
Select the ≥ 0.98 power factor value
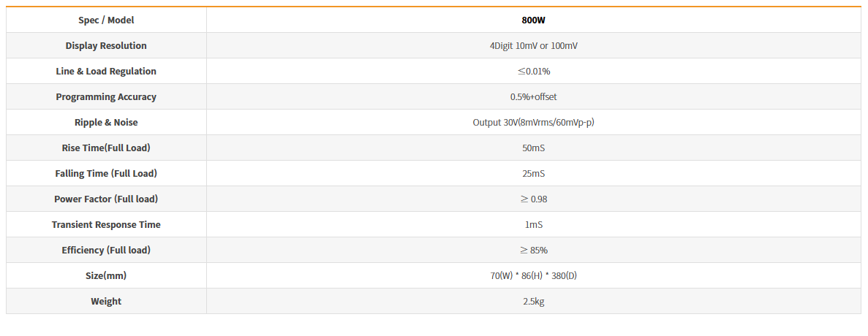pos(533,199)
